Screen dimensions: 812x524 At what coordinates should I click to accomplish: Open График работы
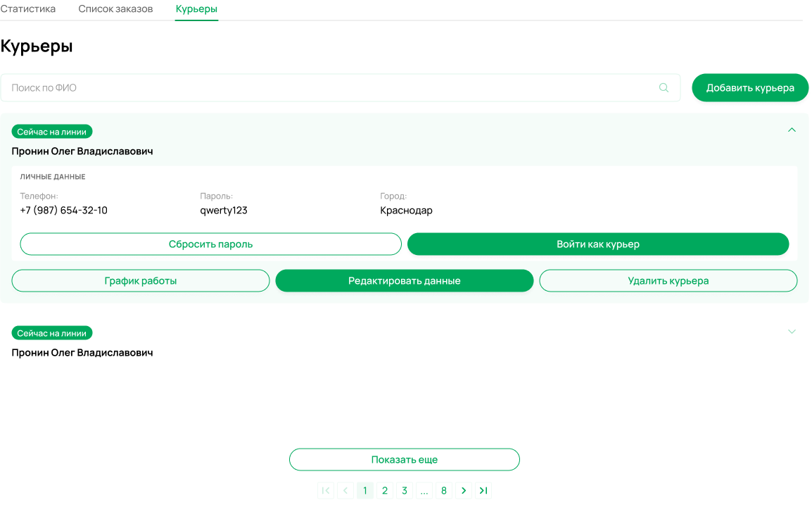coord(140,281)
